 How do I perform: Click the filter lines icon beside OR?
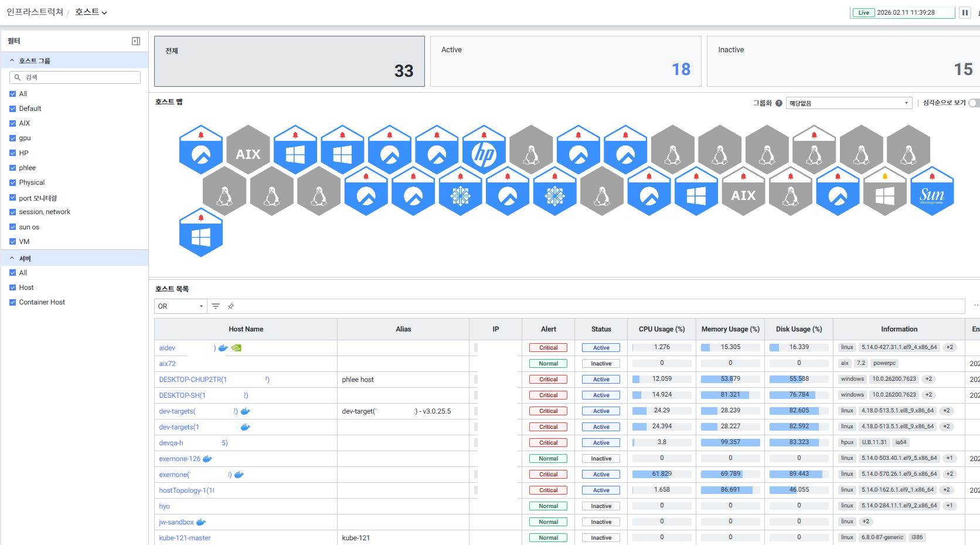pos(216,306)
